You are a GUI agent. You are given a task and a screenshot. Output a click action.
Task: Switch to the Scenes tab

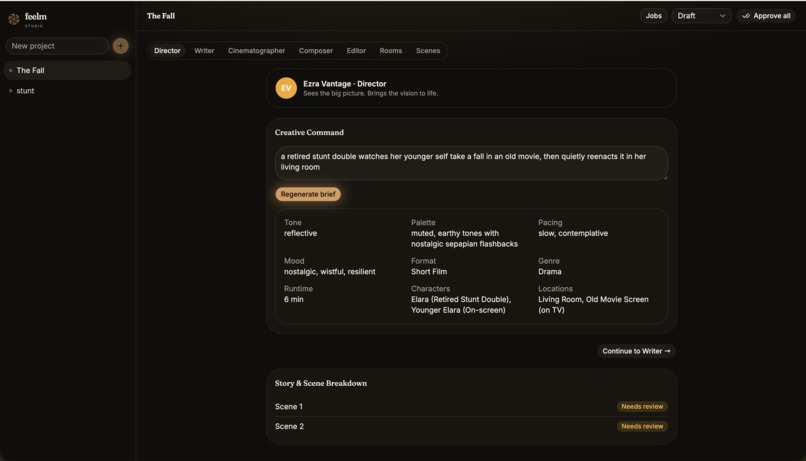click(x=428, y=51)
